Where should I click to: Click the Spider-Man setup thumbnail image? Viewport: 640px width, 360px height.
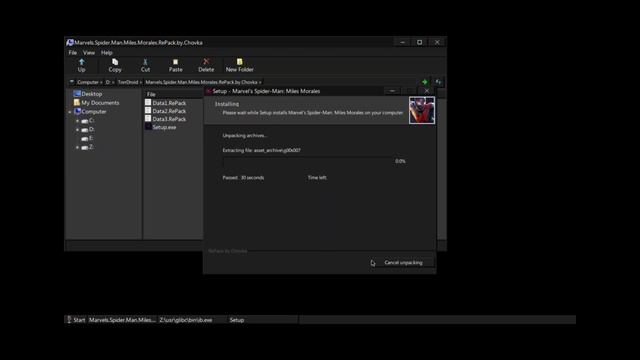422,110
